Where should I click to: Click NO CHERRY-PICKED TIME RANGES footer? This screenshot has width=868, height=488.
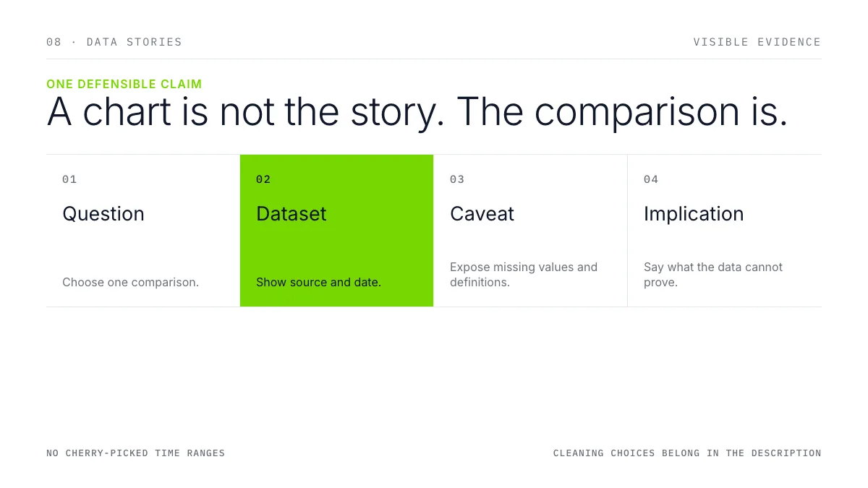coord(136,453)
